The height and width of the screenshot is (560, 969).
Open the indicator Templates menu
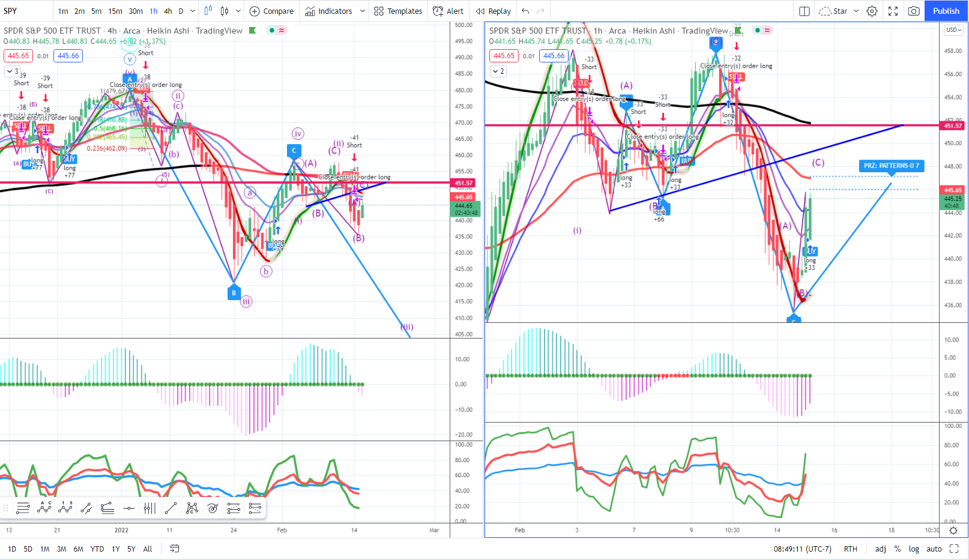tap(398, 11)
